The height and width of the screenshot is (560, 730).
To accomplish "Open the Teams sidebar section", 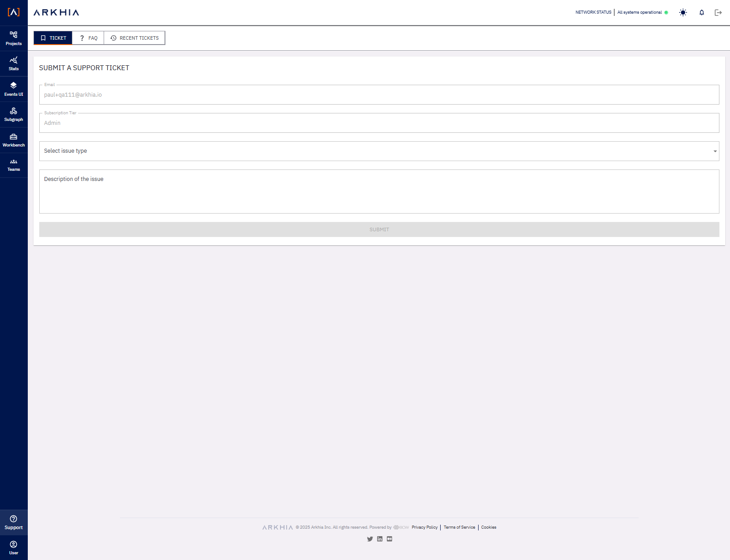I will tap(14, 165).
